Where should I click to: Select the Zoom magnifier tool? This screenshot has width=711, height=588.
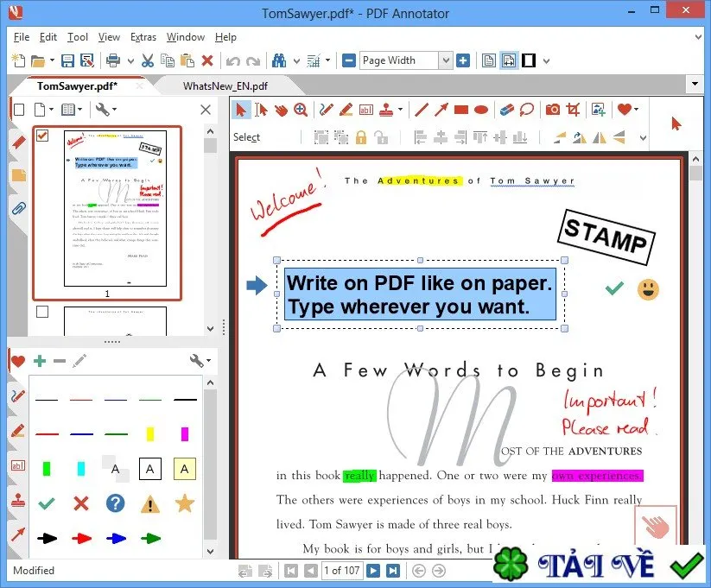click(x=301, y=110)
